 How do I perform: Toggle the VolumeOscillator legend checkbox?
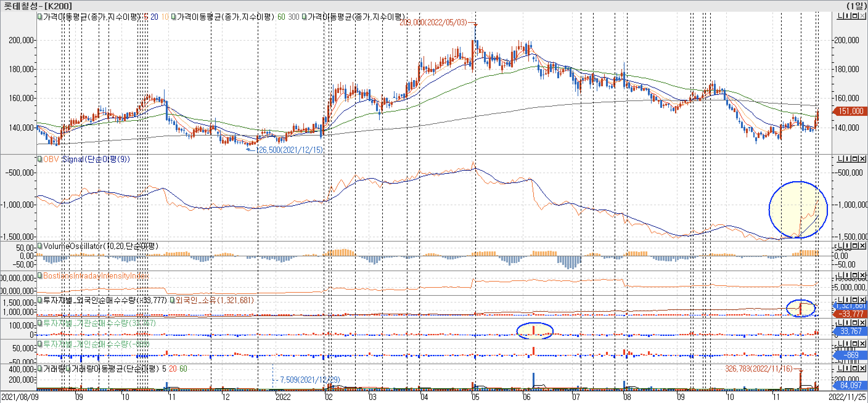(x=40, y=246)
